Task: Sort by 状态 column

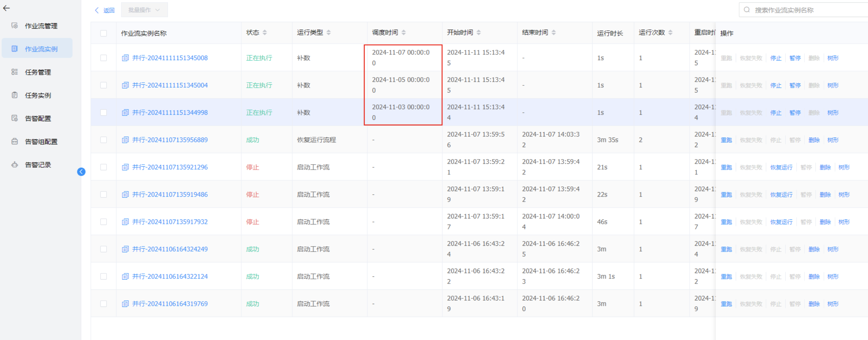Action: tap(265, 32)
